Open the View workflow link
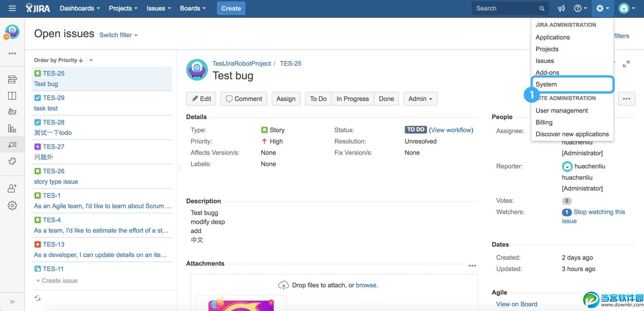The height and width of the screenshot is (311, 644). click(451, 130)
